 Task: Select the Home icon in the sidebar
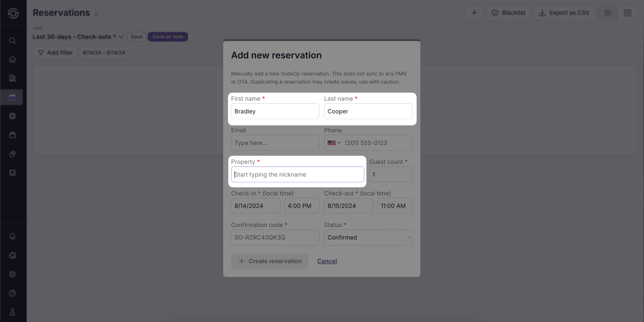tap(12, 59)
